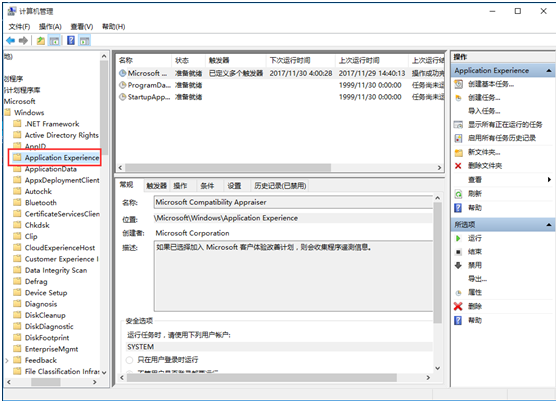
Task: Click the clock icon of StartupApp... task
Action: tap(123, 97)
